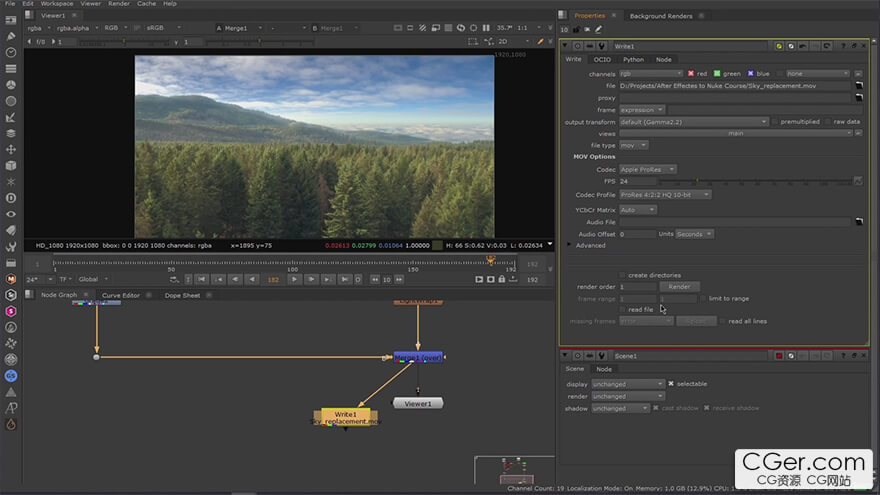Open the Time nodes clock icon
The height and width of the screenshot is (495, 880).
point(11,52)
